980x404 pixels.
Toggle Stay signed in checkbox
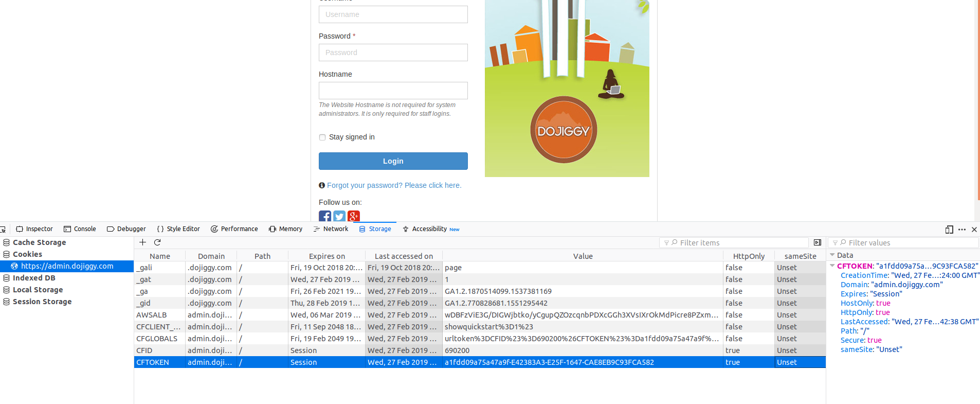click(x=322, y=137)
